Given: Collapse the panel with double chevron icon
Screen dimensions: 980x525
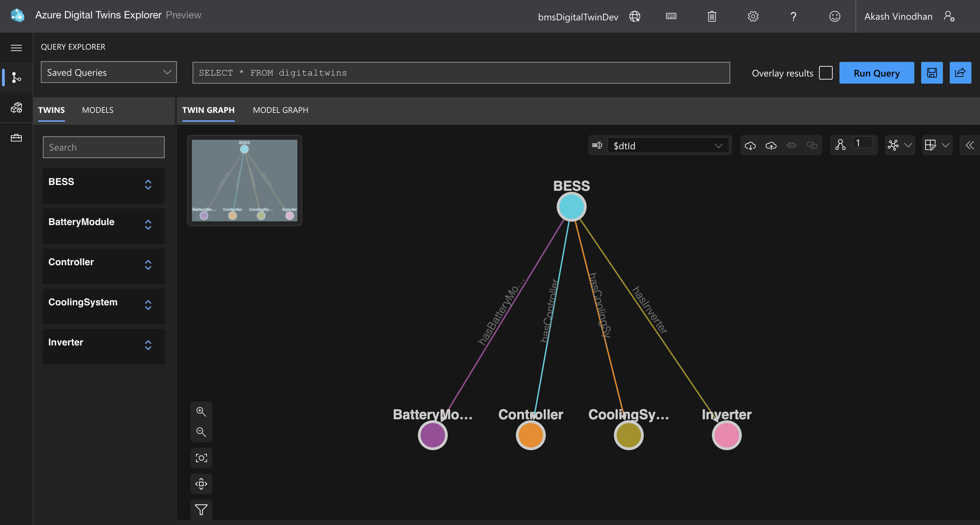Looking at the screenshot, I should pyautogui.click(x=970, y=145).
